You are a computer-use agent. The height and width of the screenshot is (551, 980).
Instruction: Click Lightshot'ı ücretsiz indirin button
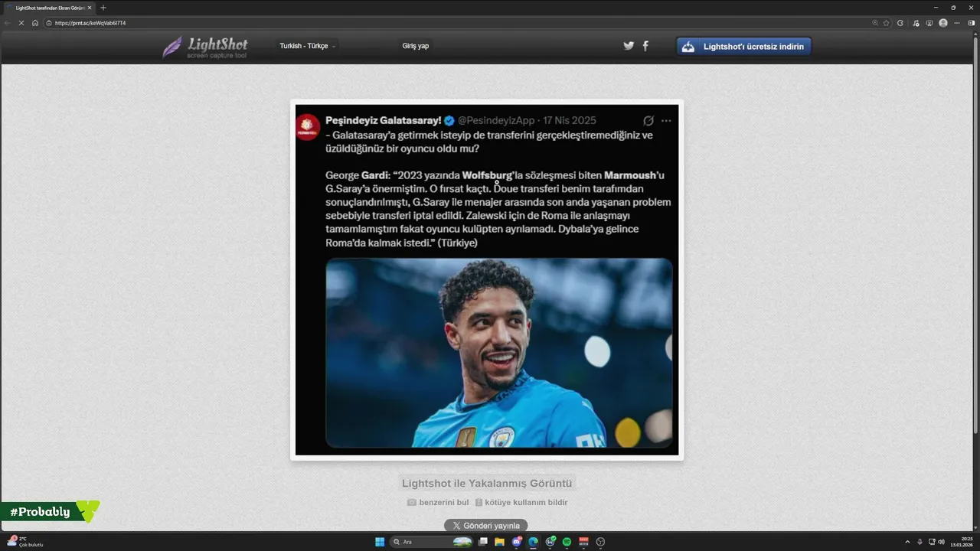click(743, 47)
